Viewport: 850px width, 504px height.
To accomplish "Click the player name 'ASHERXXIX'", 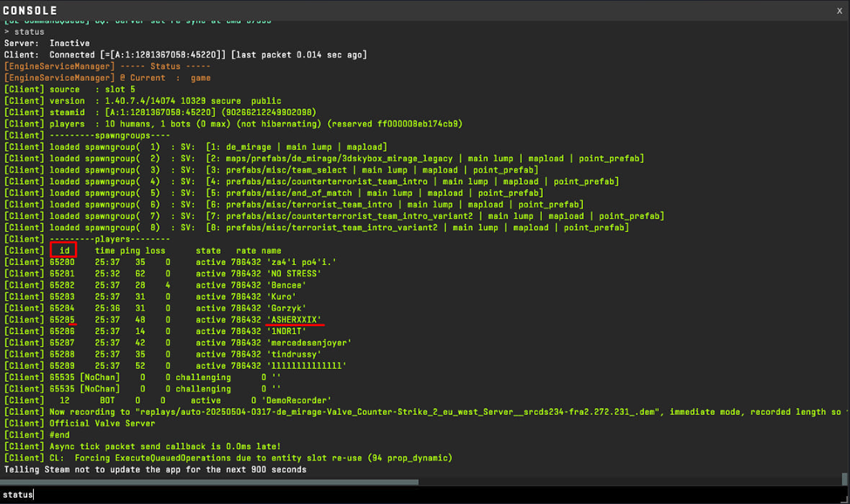I will point(294,319).
